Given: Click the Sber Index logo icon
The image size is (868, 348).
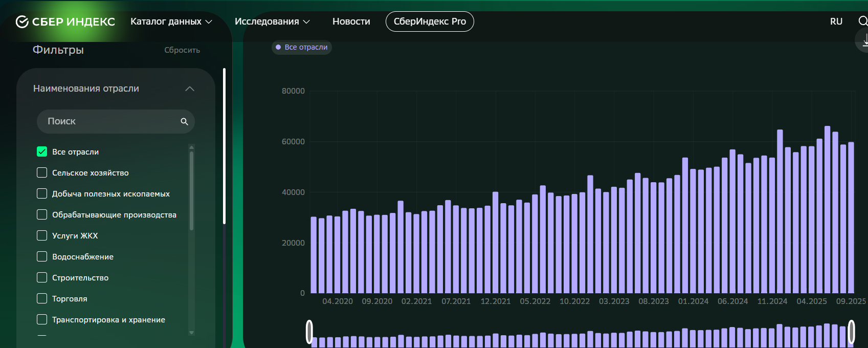Looking at the screenshot, I should pyautogui.click(x=22, y=21).
